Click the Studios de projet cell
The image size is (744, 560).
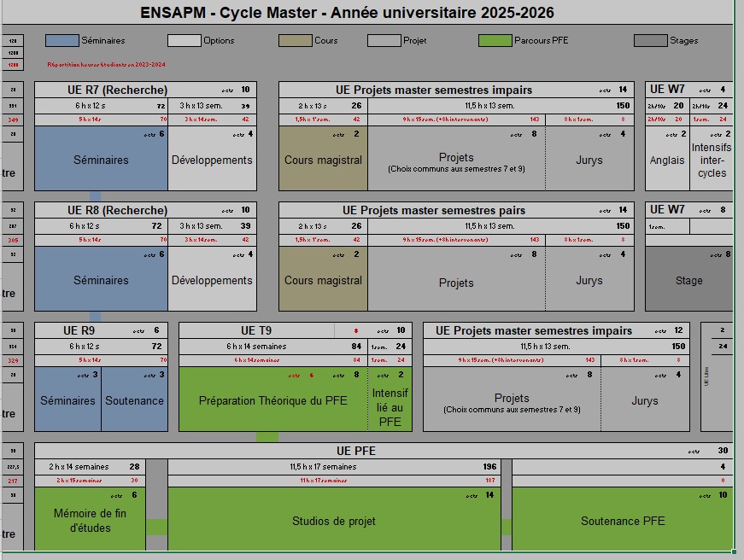point(333,521)
